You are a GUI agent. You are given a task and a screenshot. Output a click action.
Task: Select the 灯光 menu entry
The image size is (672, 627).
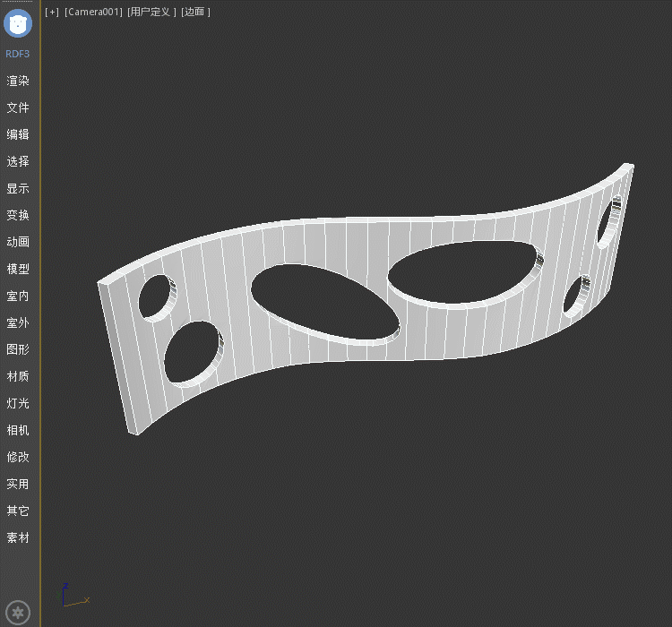pyautogui.click(x=18, y=403)
